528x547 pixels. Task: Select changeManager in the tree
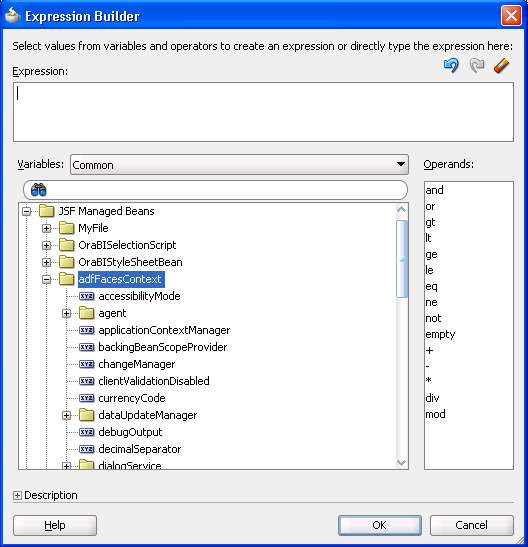click(x=137, y=364)
